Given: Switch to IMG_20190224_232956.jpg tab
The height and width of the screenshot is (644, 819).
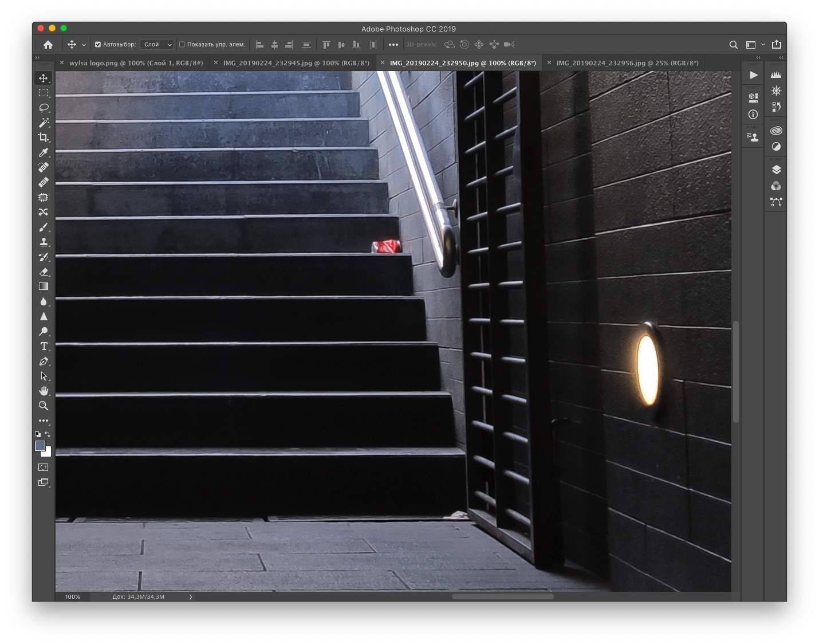Looking at the screenshot, I should pos(627,63).
